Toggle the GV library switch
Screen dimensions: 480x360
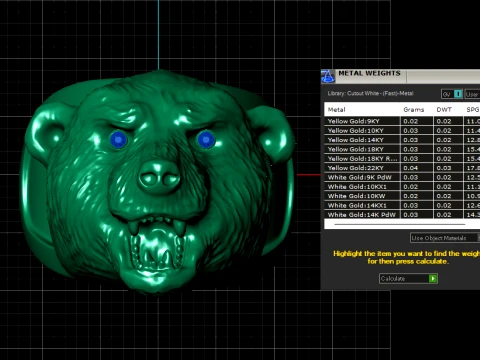[x=452, y=94]
